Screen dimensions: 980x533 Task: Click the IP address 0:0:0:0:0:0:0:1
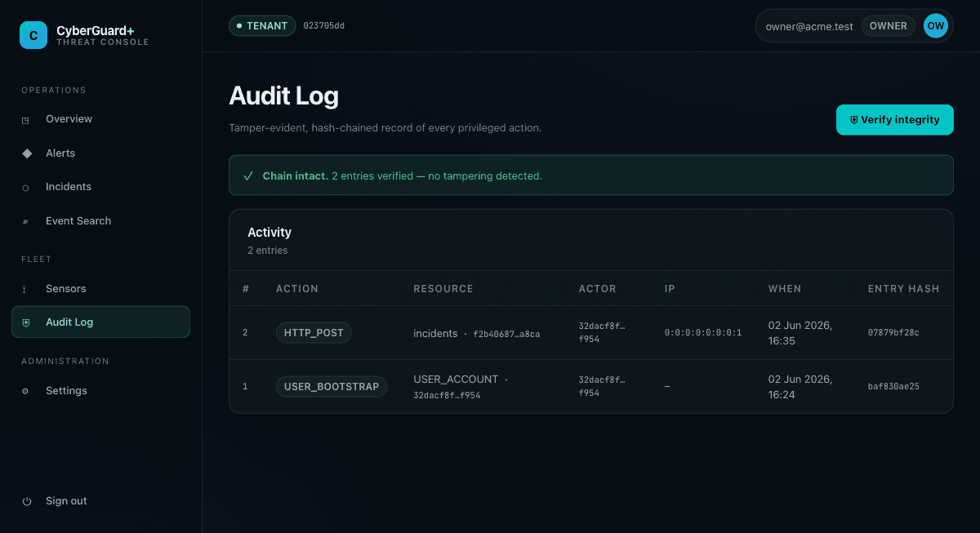pyautogui.click(x=703, y=333)
